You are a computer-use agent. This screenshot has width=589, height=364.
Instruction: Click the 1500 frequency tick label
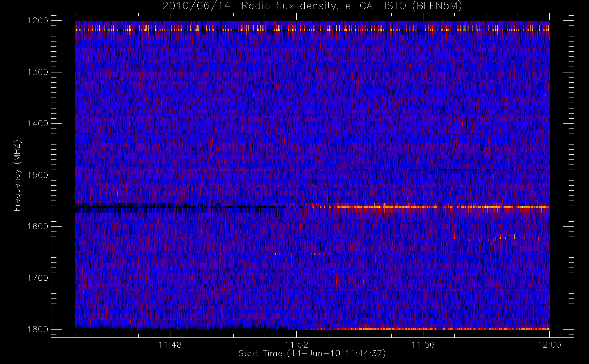(38, 175)
